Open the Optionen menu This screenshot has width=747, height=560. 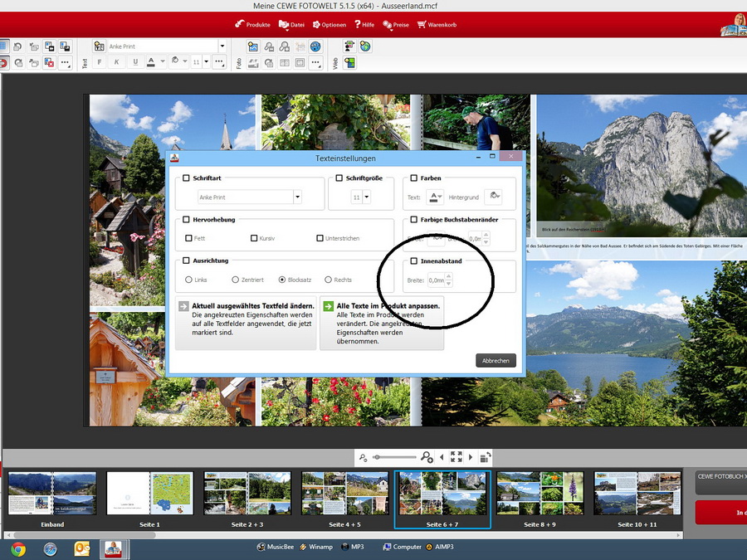pos(328,25)
